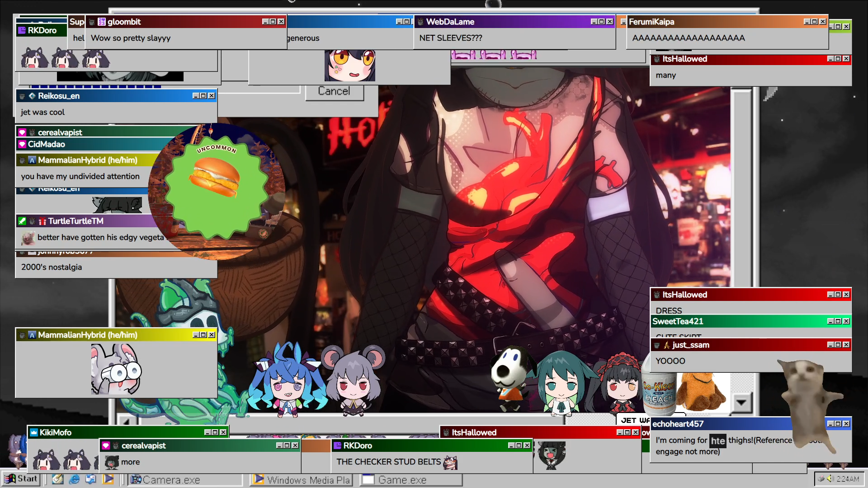Image resolution: width=868 pixels, height=488 pixels.
Task: Click the purple badge beside gloombit
Action: 102,22
